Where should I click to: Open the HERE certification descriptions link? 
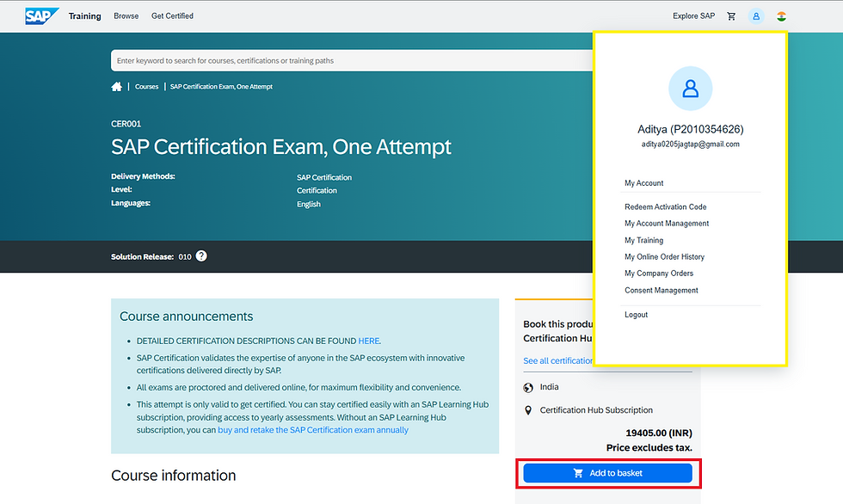point(369,341)
